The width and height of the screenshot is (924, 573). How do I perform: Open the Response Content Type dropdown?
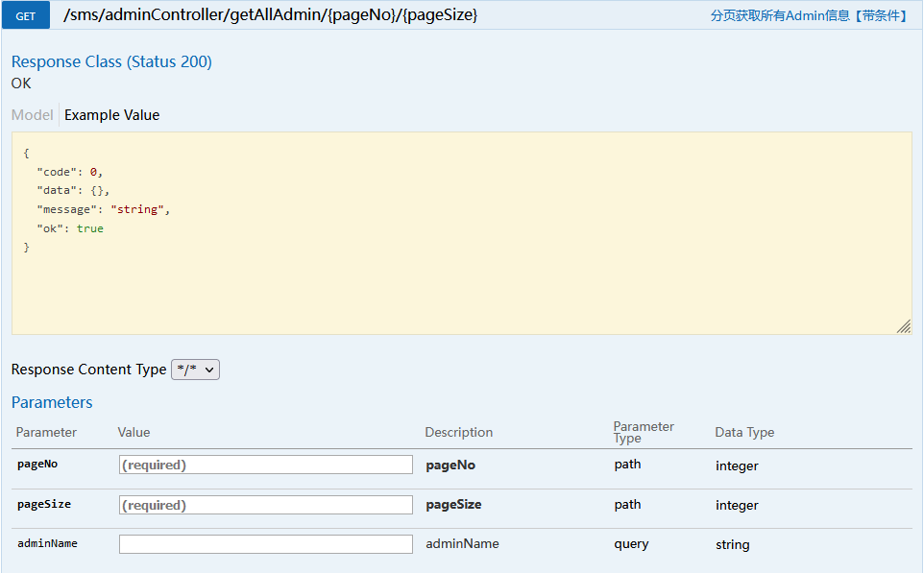[x=195, y=370]
